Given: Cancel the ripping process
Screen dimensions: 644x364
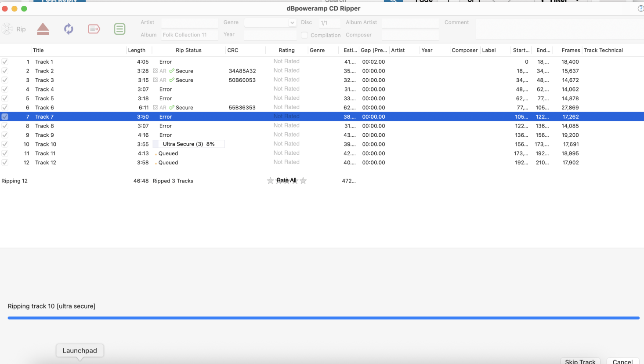Looking at the screenshot, I should [622, 361].
